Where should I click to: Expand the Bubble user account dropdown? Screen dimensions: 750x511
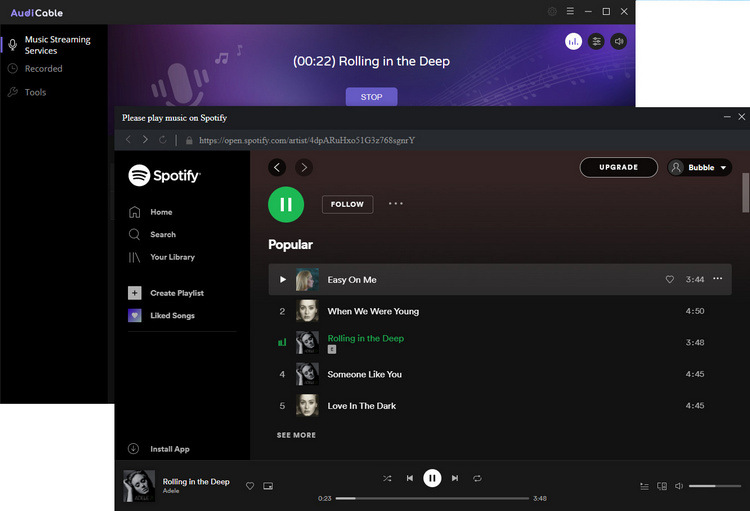pos(700,167)
